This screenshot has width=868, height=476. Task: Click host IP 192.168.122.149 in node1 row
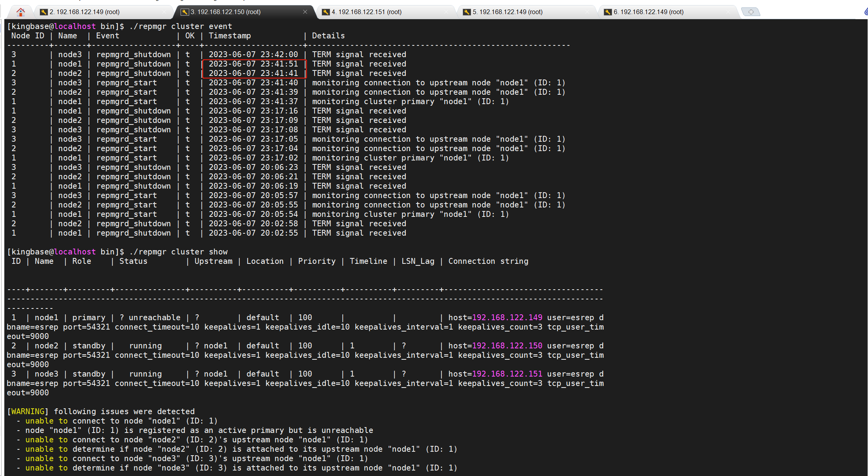[x=507, y=317]
